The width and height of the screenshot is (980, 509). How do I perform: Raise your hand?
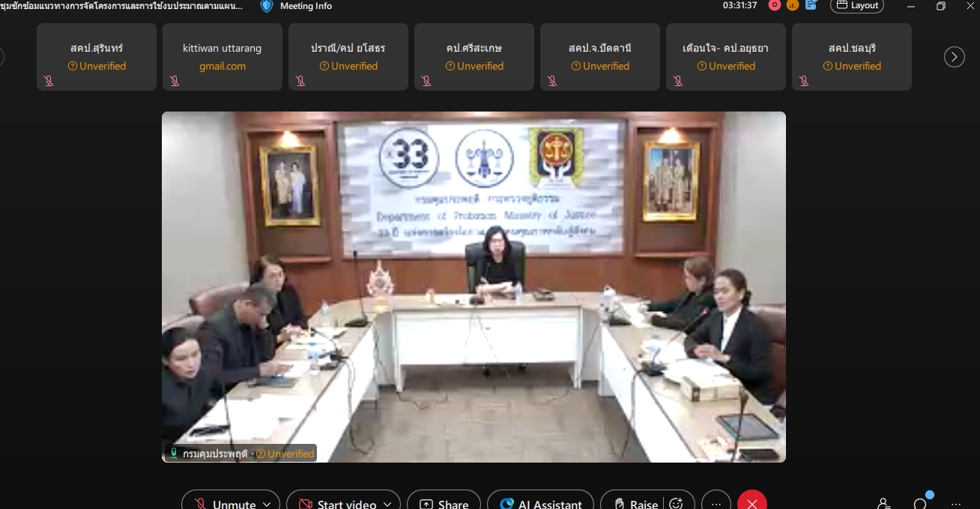(635, 504)
